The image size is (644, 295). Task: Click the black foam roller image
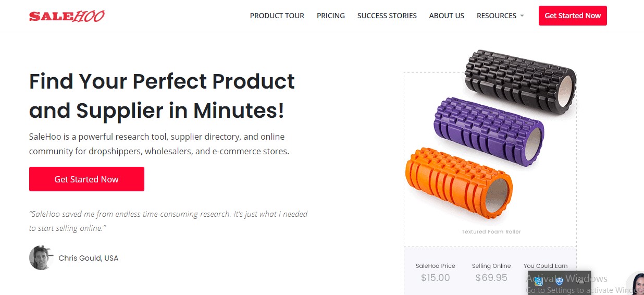[x=521, y=82]
